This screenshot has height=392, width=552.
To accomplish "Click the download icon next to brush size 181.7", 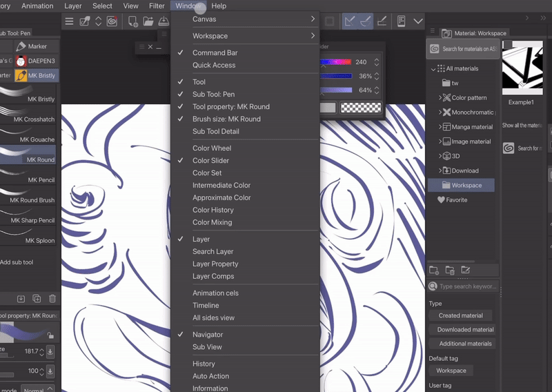I will 50,351.
